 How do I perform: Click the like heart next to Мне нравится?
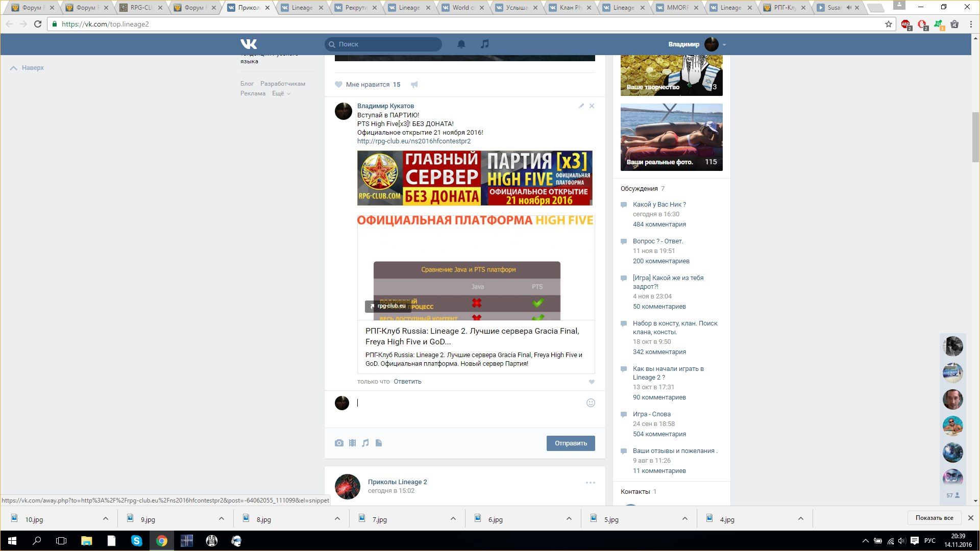(x=338, y=85)
